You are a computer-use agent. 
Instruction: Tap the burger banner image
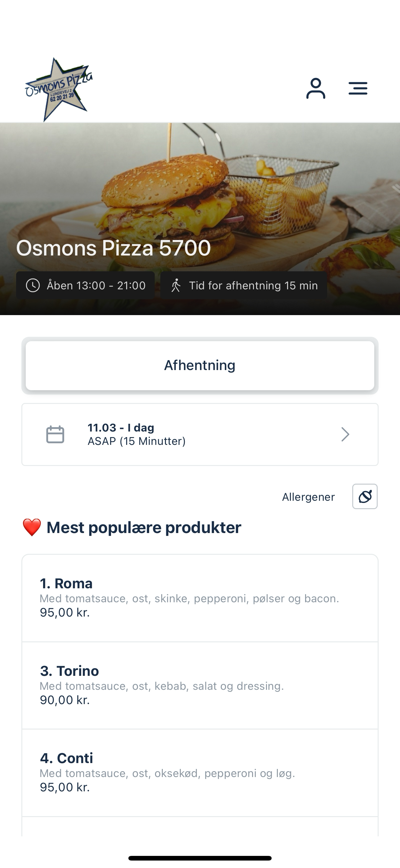coord(200,189)
